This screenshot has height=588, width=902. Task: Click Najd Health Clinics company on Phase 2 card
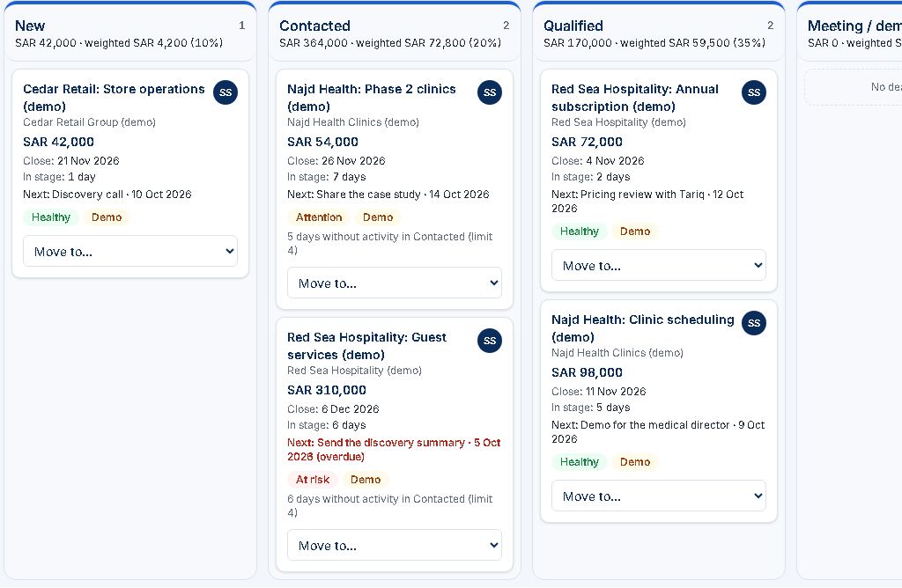(x=353, y=121)
